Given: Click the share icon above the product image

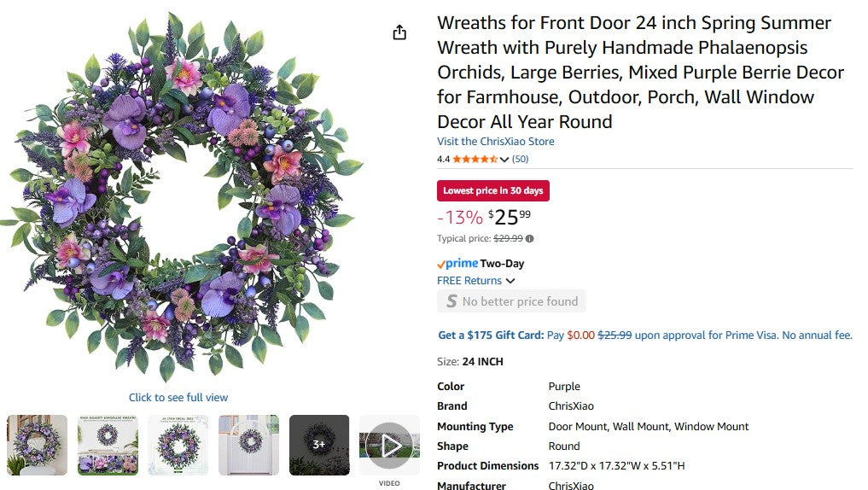Looking at the screenshot, I should tap(399, 32).
